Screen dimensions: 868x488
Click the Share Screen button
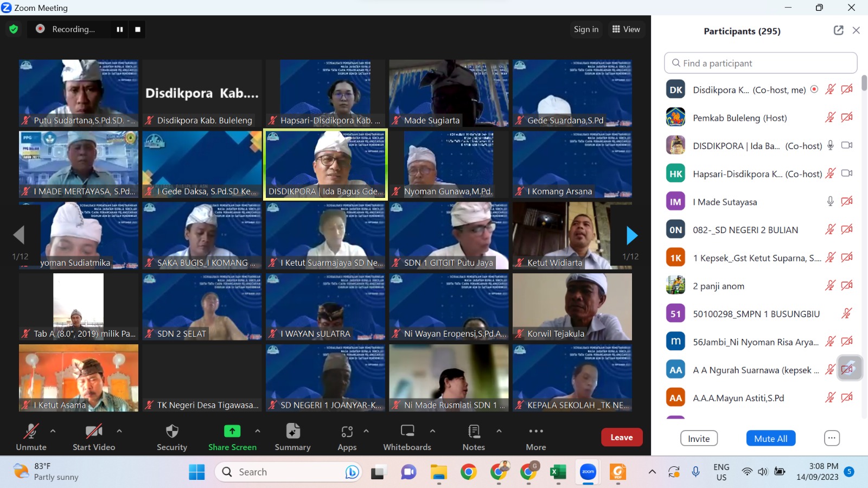[232, 437]
